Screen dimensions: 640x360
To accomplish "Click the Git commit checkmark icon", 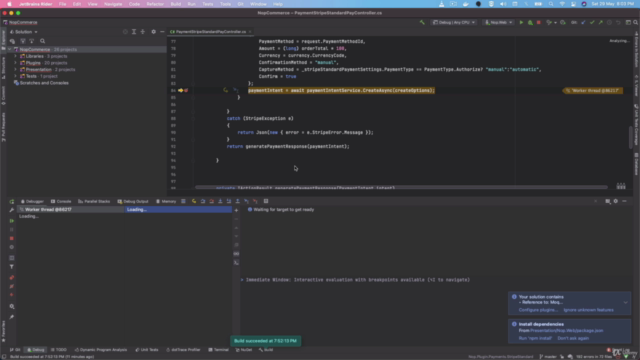I will (x=592, y=22).
